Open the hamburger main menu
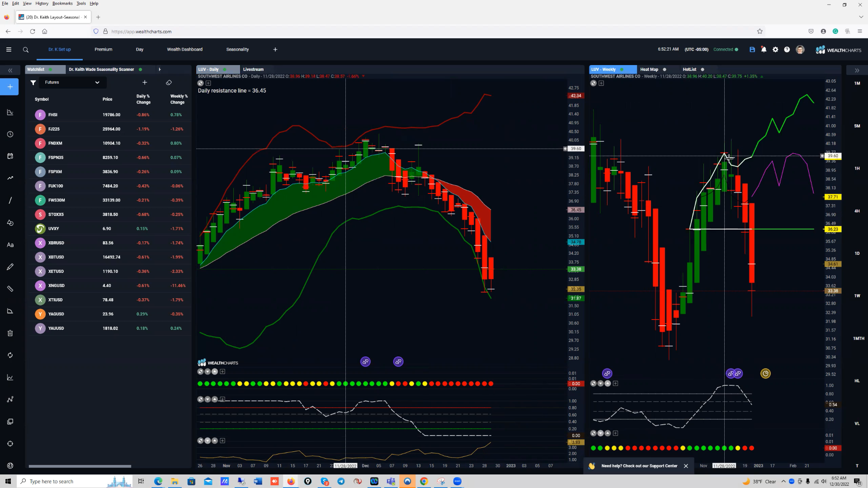The image size is (868, 488). point(9,50)
